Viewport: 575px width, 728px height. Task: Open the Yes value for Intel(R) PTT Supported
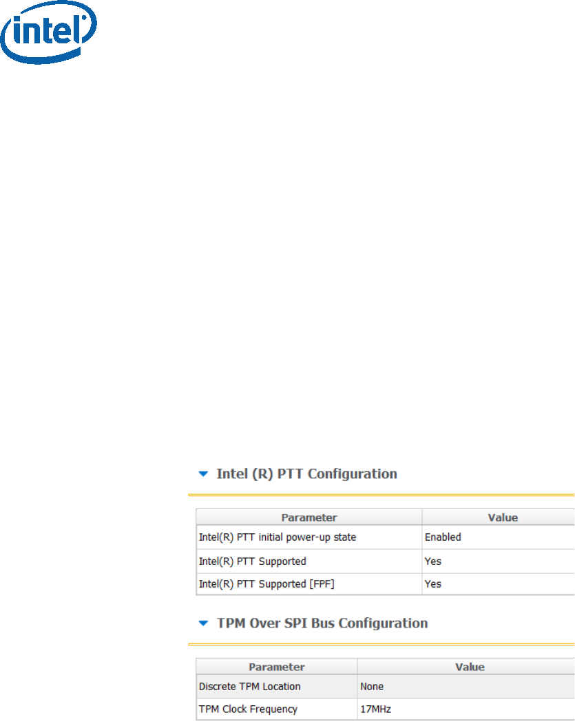[x=499, y=561]
